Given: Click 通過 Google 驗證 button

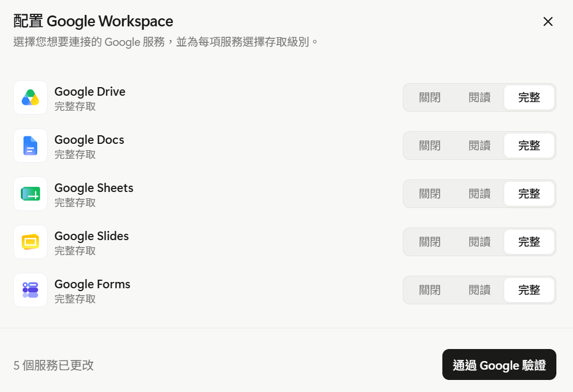Looking at the screenshot, I should pyautogui.click(x=499, y=364).
